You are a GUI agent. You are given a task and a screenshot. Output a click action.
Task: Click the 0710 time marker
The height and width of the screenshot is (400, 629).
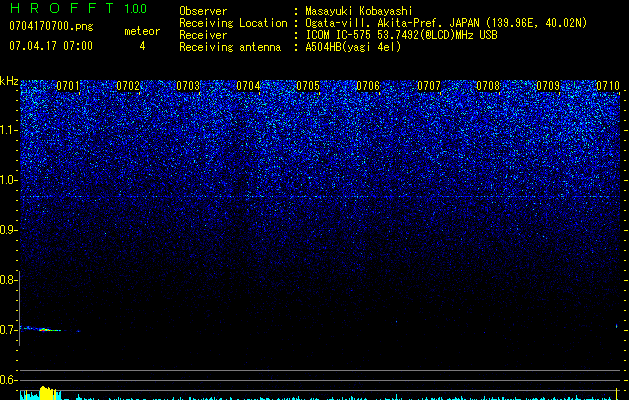tap(608, 86)
